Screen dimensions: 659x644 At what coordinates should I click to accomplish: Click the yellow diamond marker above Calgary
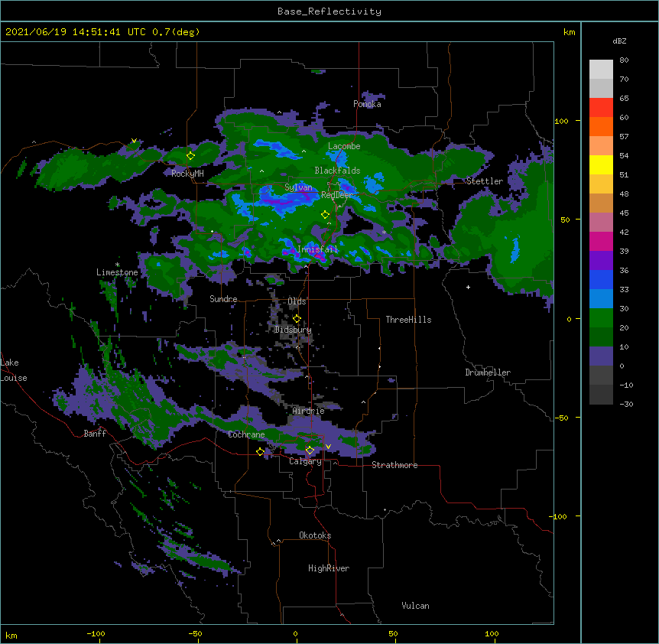click(x=310, y=450)
